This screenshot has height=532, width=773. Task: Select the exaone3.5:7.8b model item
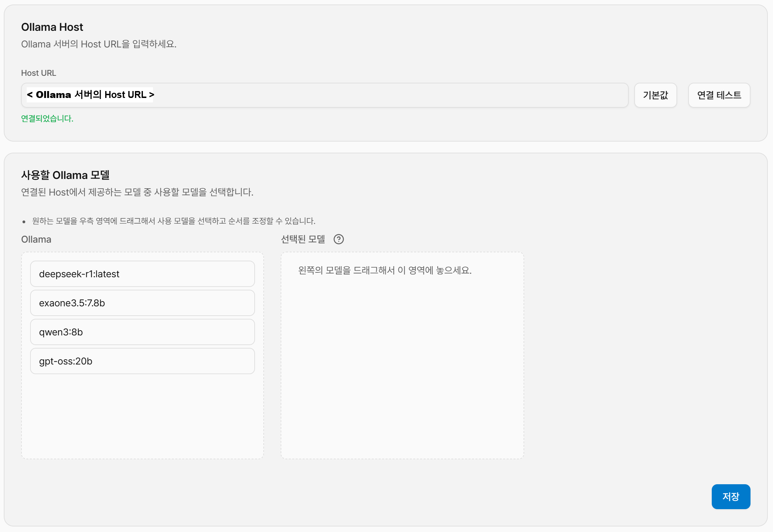tap(143, 303)
